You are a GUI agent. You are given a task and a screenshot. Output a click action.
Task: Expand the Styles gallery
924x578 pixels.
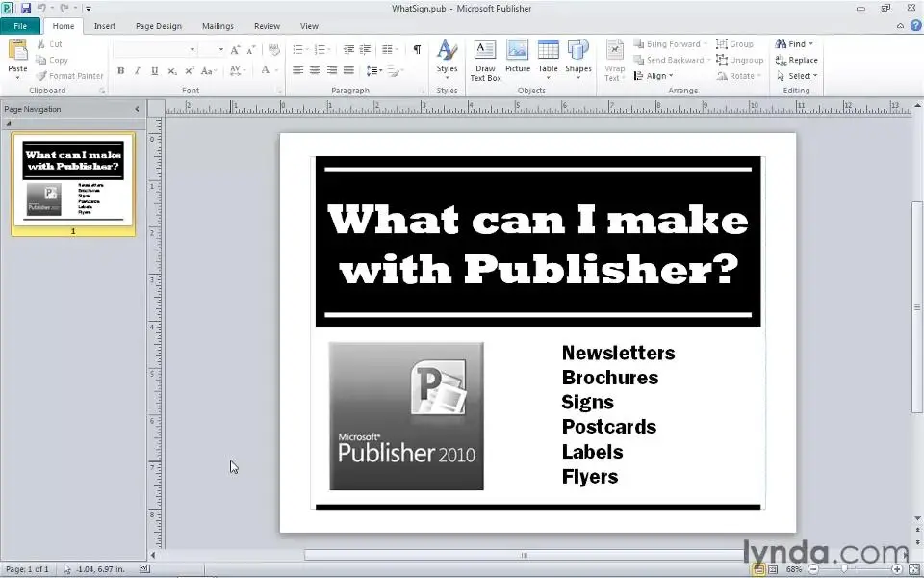(x=448, y=60)
